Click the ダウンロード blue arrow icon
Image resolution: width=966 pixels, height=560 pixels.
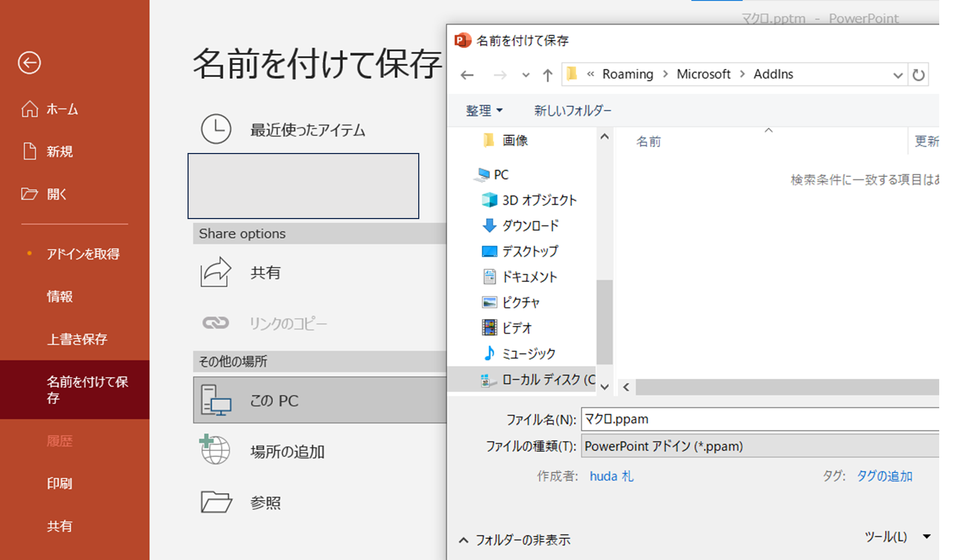489,226
